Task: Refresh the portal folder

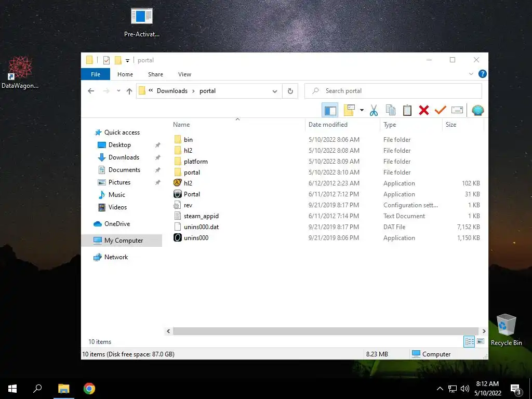Action: pyautogui.click(x=290, y=91)
